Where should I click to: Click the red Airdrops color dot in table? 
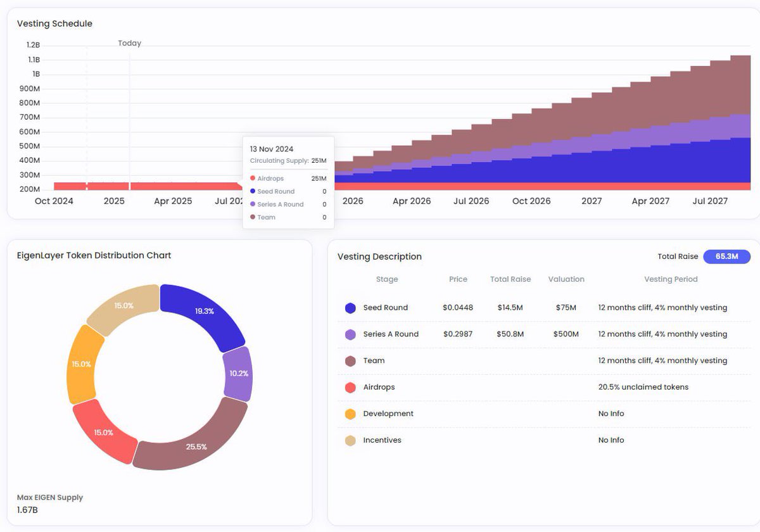(350, 388)
